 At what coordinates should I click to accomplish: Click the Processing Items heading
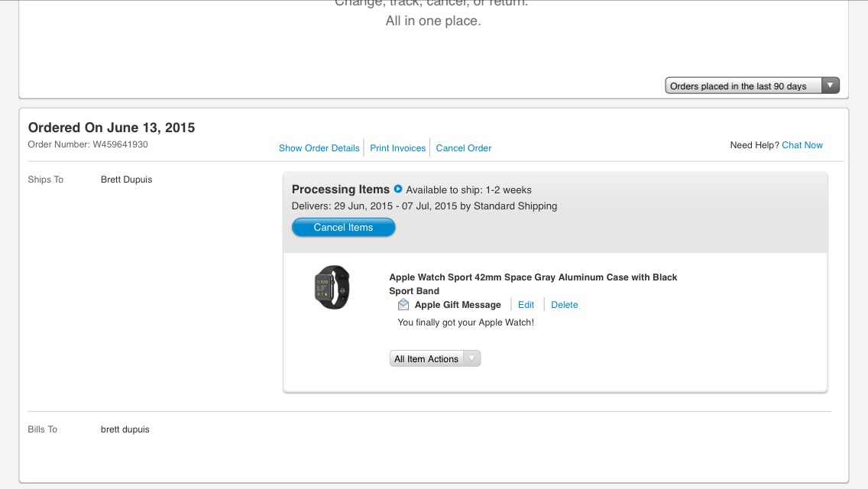click(340, 189)
